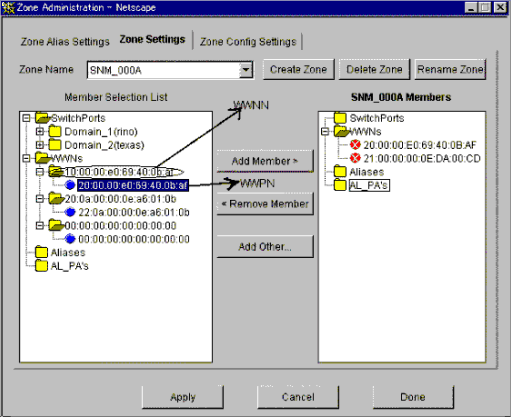Click the Remove Member button
Viewport: 511px width, 417px height.
tap(265, 204)
